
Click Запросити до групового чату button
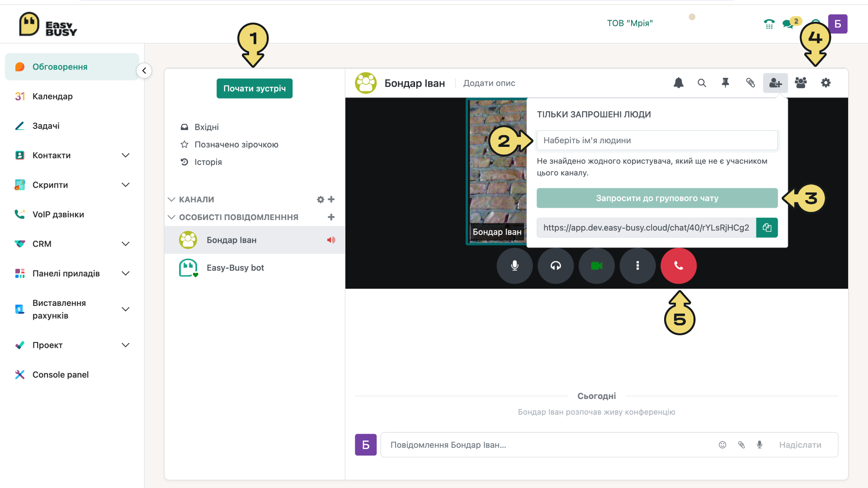click(x=657, y=198)
